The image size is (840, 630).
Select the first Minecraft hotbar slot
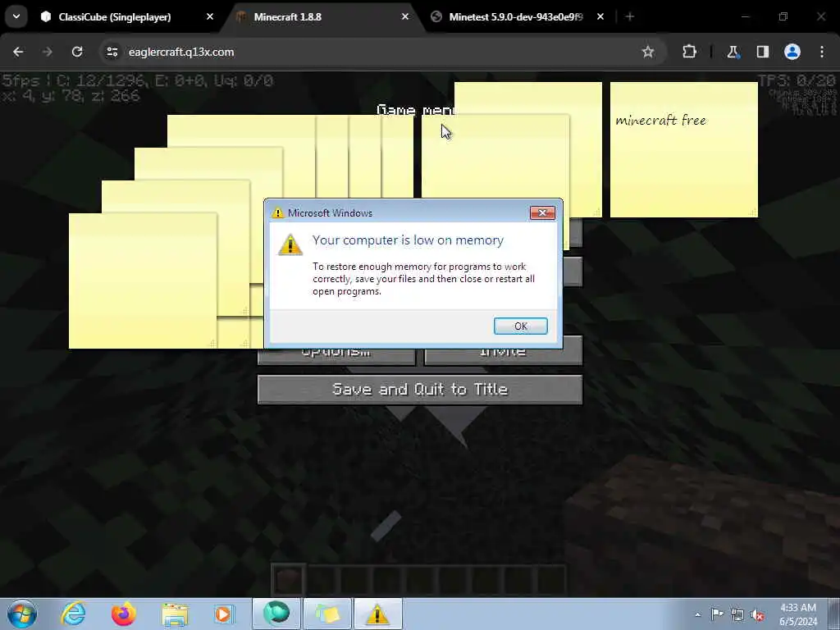pyautogui.click(x=288, y=580)
